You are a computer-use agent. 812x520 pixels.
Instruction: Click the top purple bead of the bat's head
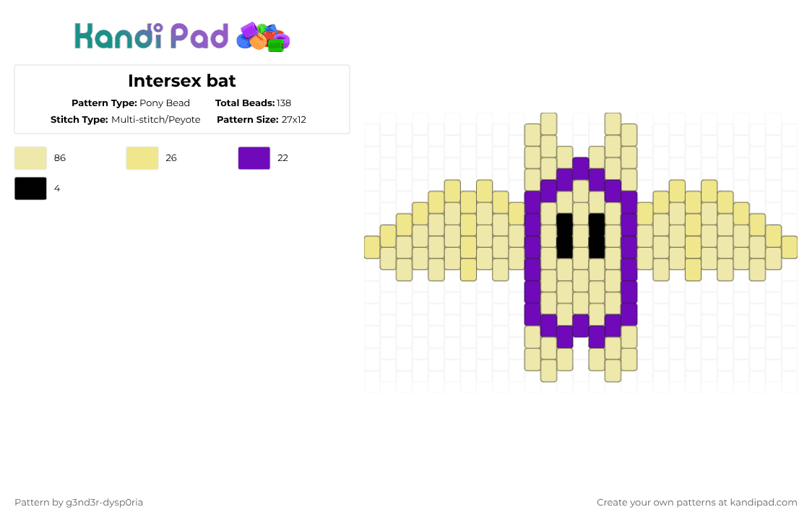click(581, 168)
